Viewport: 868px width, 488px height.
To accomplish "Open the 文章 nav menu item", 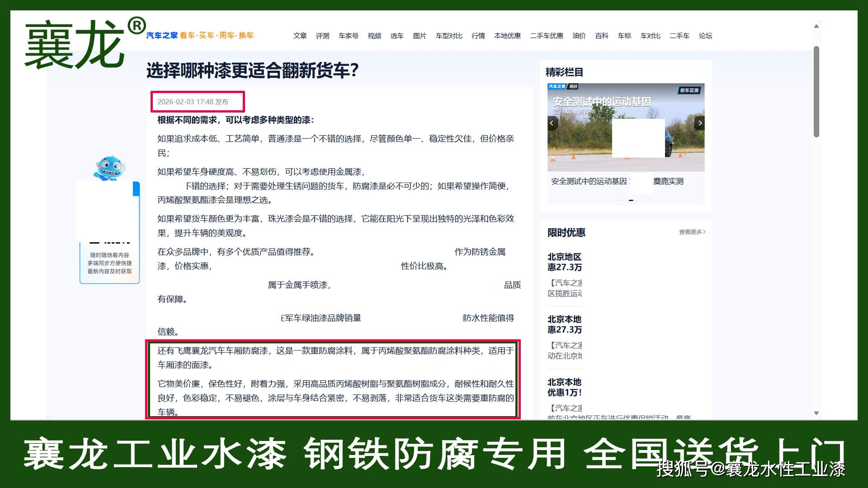I will pos(300,36).
